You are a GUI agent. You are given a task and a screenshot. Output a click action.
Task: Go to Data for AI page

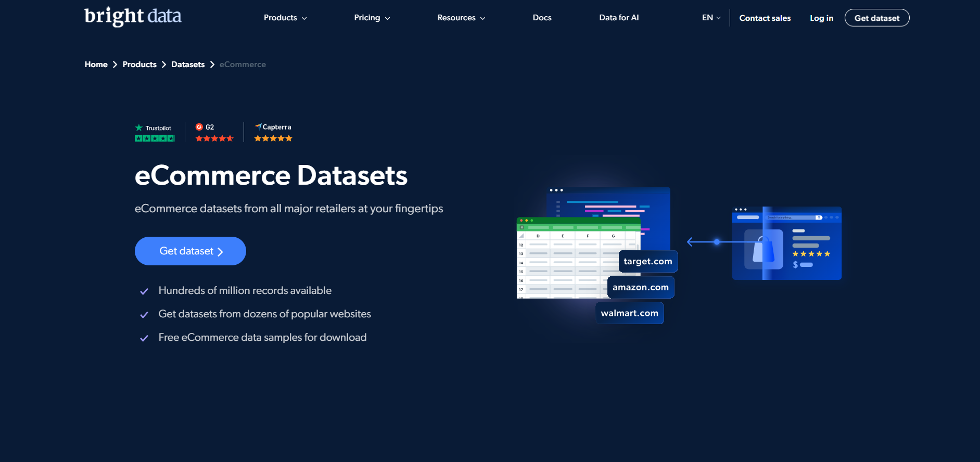pos(619,18)
